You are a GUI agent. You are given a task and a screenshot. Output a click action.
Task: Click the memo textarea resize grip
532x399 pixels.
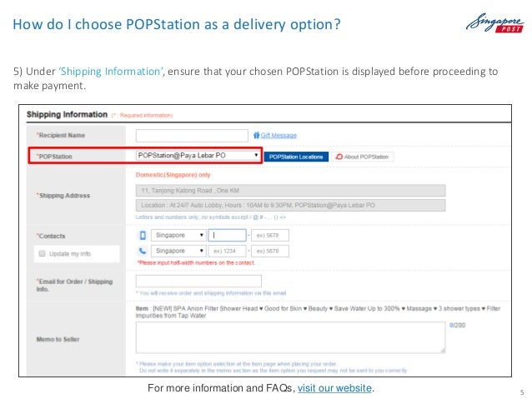coord(443,350)
